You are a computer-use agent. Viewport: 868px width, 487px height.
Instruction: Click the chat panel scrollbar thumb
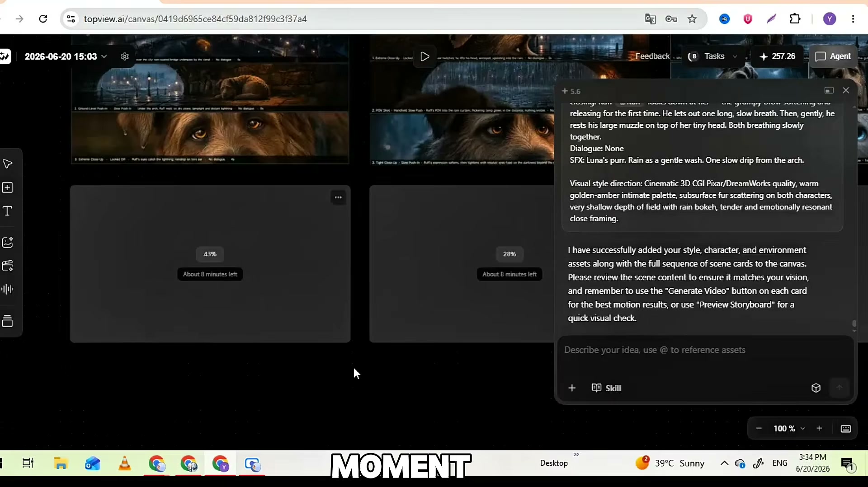click(854, 324)
